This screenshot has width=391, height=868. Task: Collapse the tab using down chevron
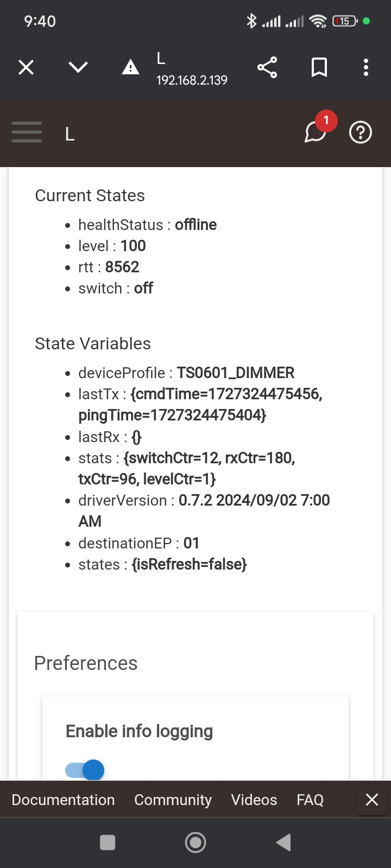pos(78,67)
